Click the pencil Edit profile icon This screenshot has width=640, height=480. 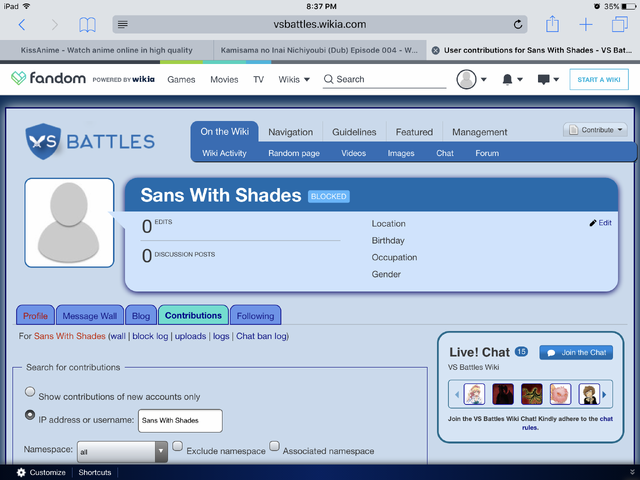point(593,223)
